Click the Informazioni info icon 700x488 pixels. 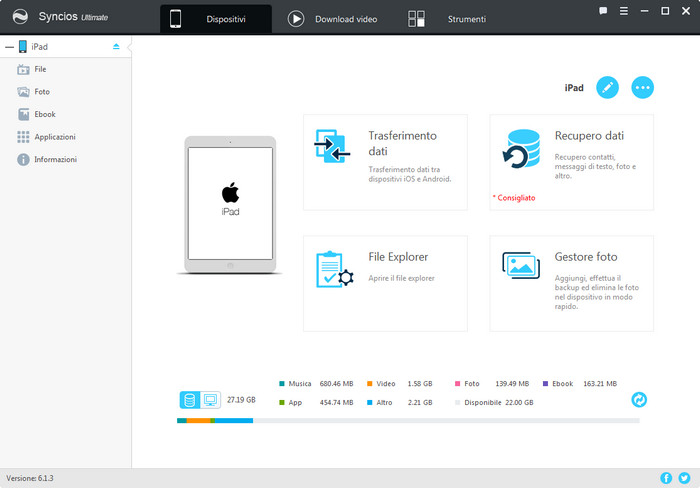(23, 159)
